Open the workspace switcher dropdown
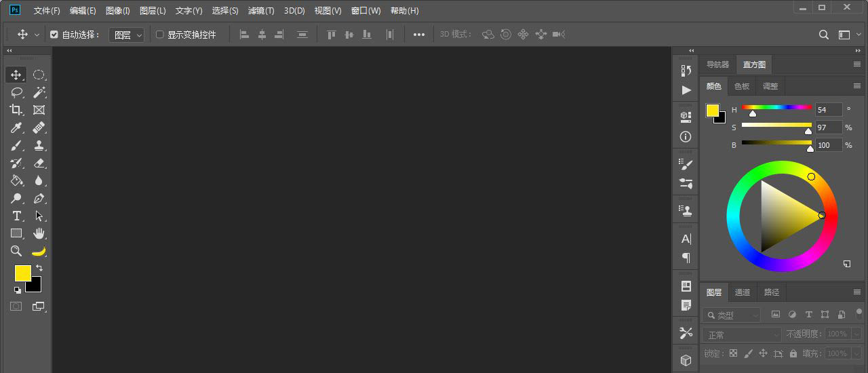The image size is (868, 373). pos(845,35)
